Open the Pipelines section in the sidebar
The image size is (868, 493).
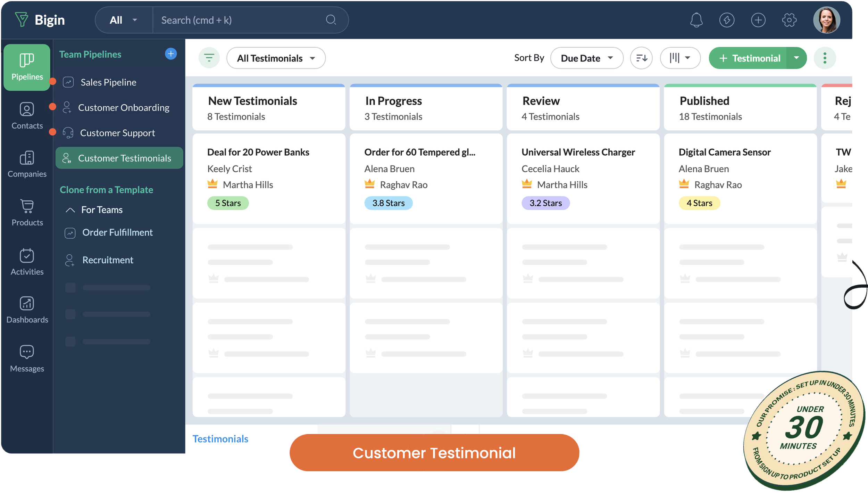tap(27, 67)
